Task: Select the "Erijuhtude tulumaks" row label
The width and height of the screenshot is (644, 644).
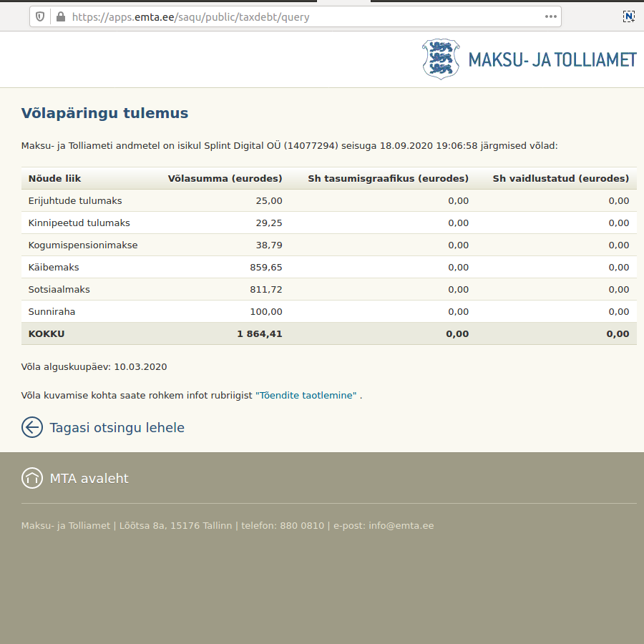Action: click(x=75, y=201)
